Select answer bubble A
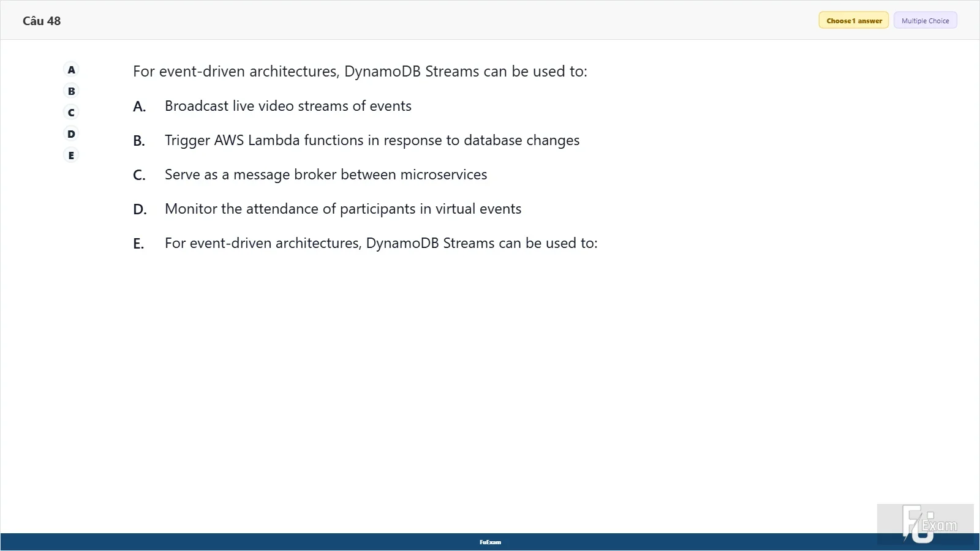Viewport: 980px width, 551px height. (71, 70)
